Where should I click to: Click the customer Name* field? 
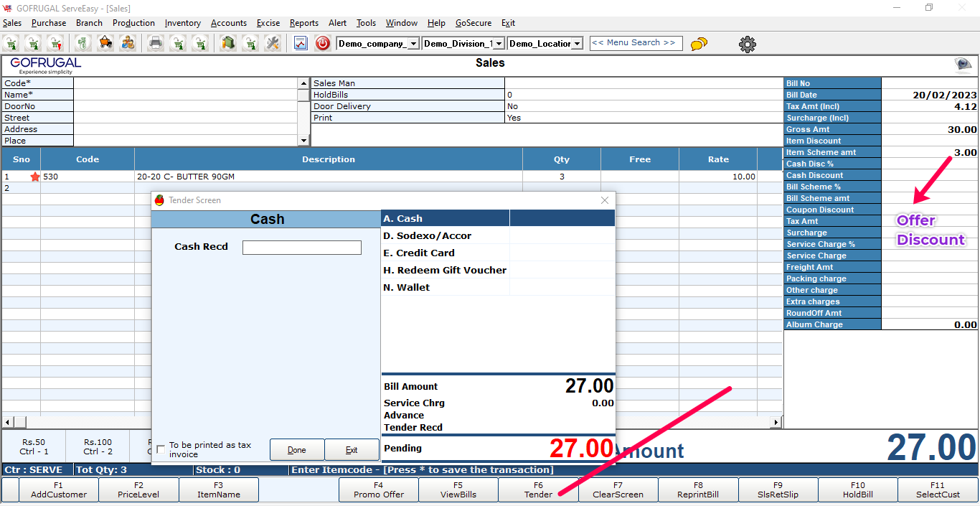coord(186,95)
